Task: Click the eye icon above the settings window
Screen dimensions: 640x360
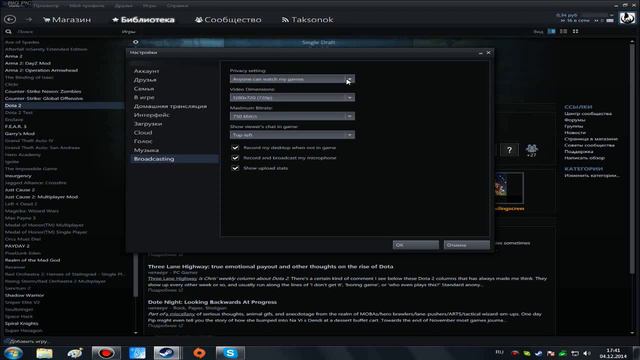Action: pyautogui.click(x=136, y=42)
